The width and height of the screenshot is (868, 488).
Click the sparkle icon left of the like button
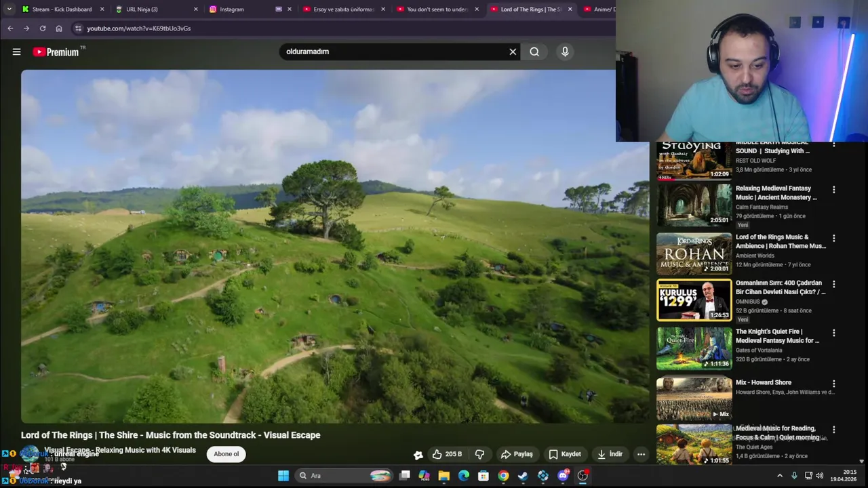418,455
